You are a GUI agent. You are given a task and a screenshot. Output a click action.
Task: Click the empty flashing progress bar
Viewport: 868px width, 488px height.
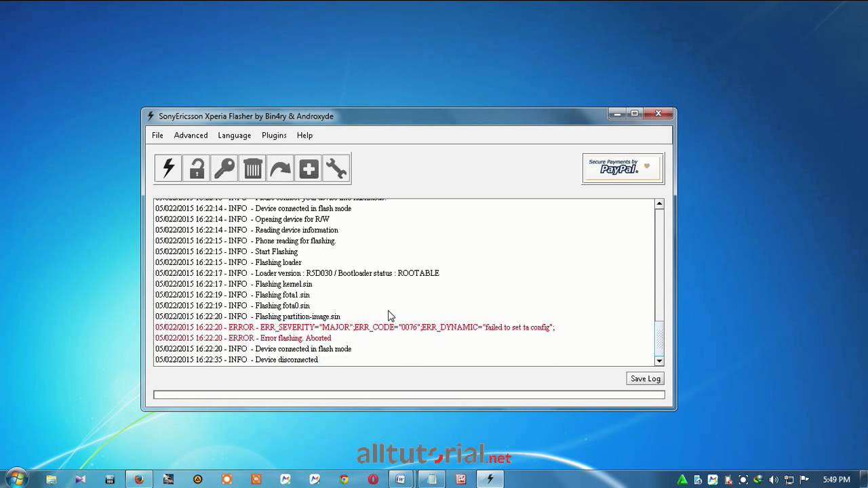[x=409, y=394]
